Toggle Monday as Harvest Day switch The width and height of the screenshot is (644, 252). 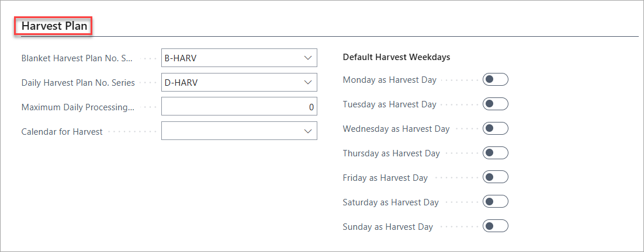pyautogui.click(x=496, y=79)
